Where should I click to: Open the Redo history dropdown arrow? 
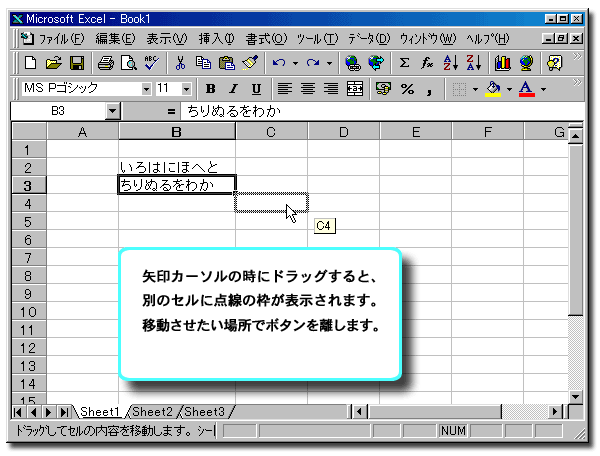tap(329, 63)
